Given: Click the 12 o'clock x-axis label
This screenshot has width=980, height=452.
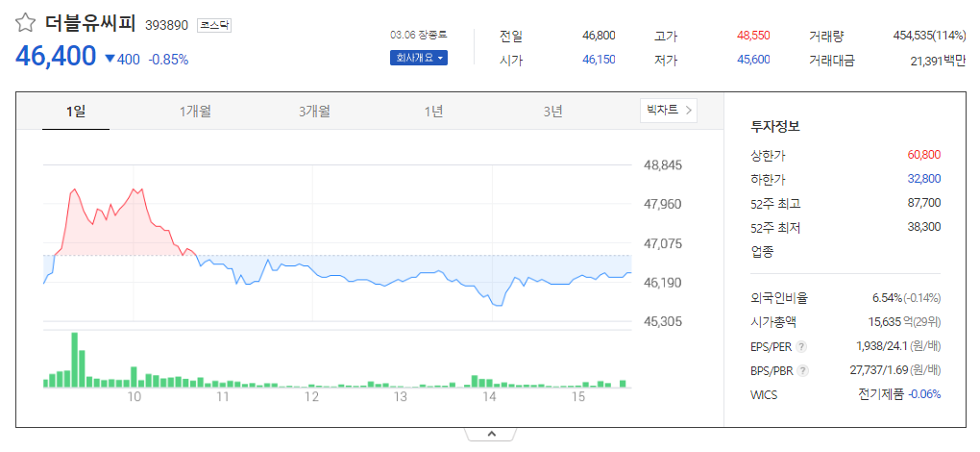Looking at the screenshot, I should coord(311,397).
